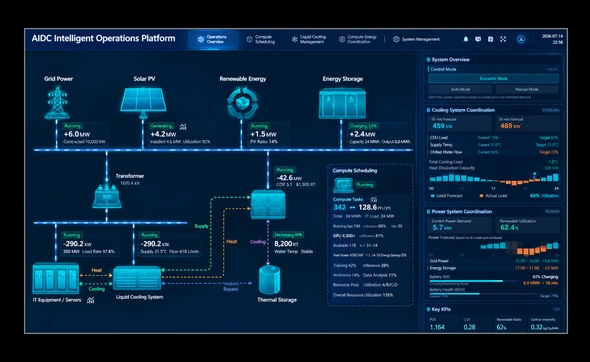Click the Actual Load legend entry
The image size is (590, 362).
493,196
